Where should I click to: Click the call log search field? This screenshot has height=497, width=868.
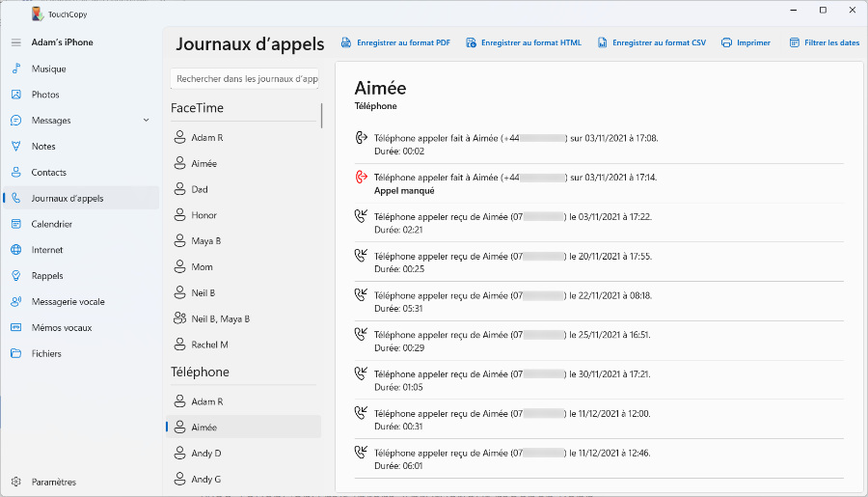point(247,78)
